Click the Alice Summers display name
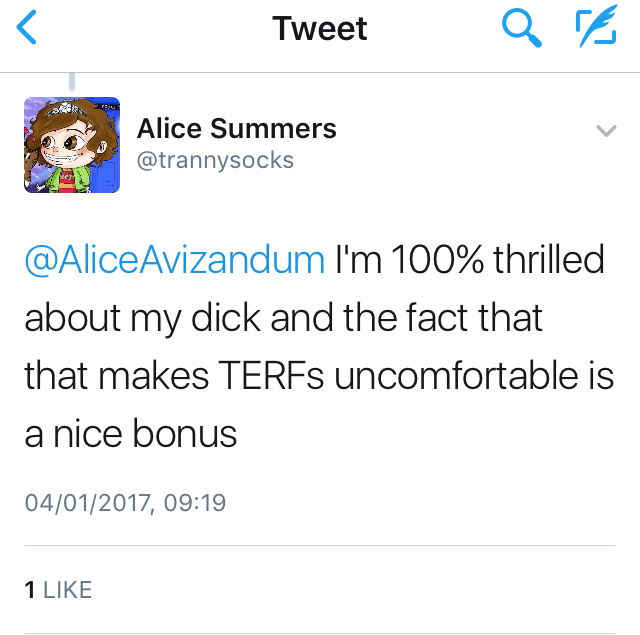The width and height of the screenshot is (640, 635). pos(236,129)
